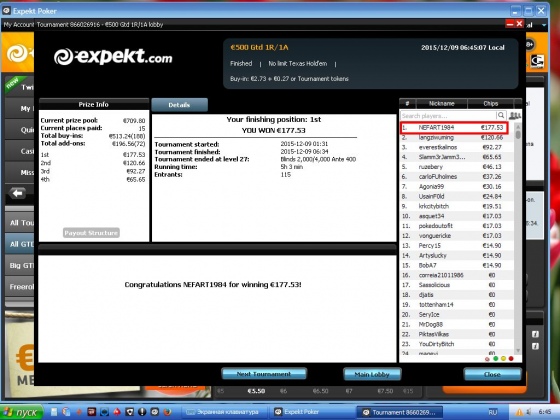The height and width of the screenshot is (420, 560).
Task: Click the My Account menu item
Action: 19,25
